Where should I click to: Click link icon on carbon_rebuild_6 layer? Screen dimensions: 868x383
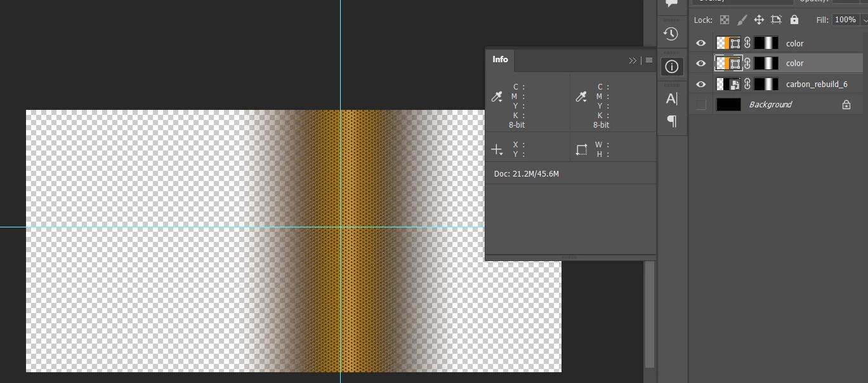point(747,84)
